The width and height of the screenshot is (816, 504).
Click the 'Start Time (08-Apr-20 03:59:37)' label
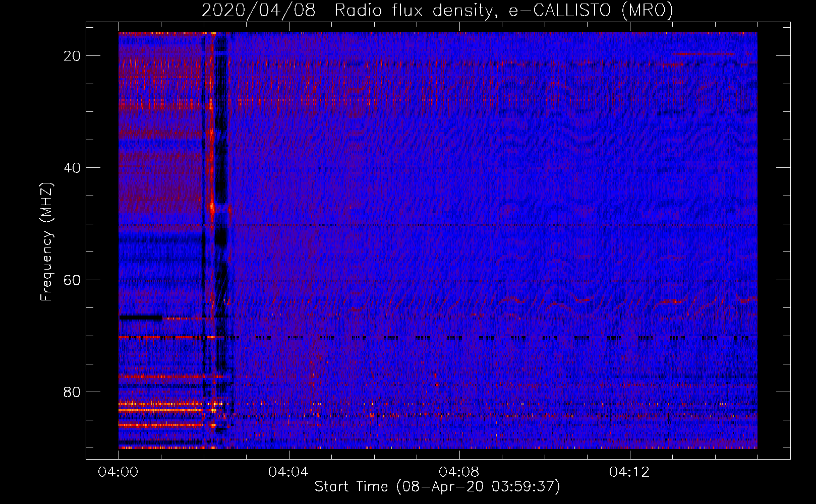click(437, 487)
